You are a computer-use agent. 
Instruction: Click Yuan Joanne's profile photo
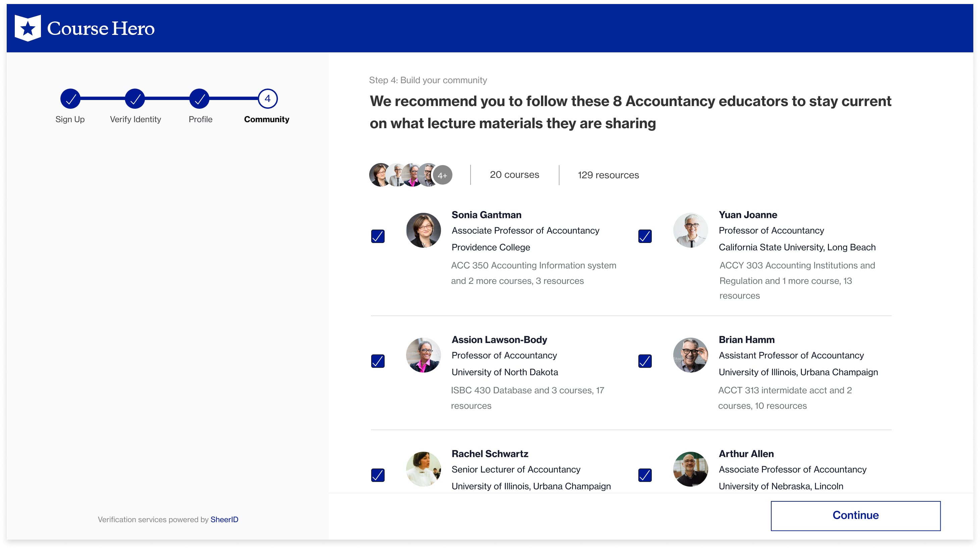690,230
